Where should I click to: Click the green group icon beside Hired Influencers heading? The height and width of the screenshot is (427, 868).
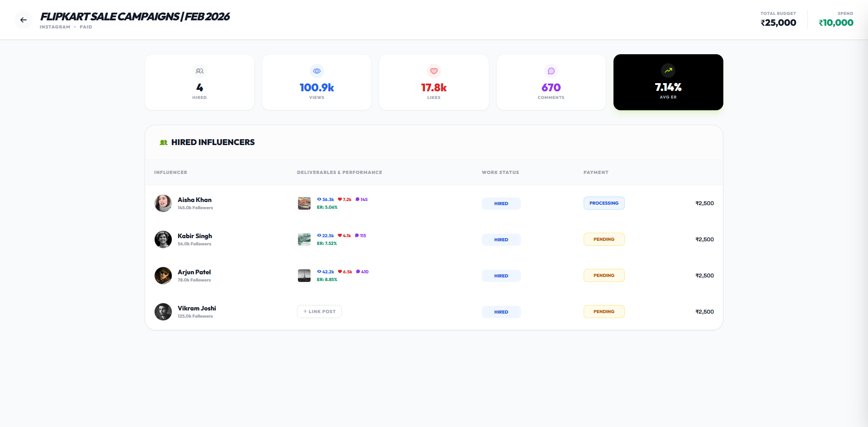coord(163,142)
